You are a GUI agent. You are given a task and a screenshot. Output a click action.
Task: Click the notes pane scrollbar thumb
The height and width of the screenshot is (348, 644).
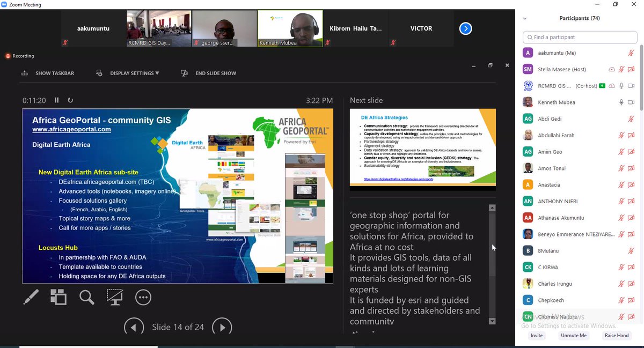pos(492,244)
